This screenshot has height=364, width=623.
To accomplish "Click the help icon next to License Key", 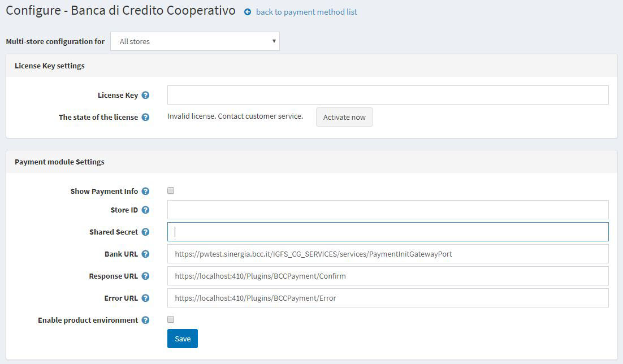I will (145, 96).
